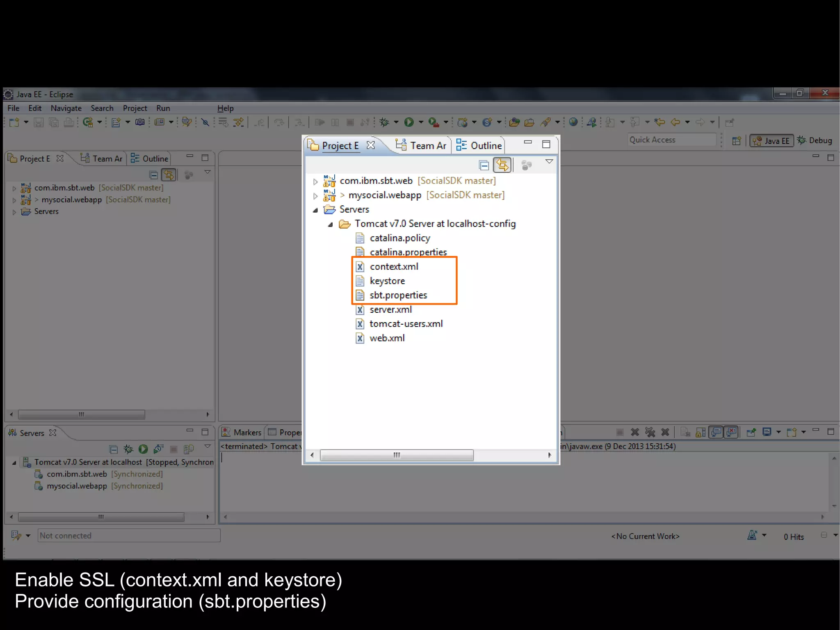Click Collapse All in the dimmed Project Explorer
This screenshot has height=630, width=840.
[x=153, y=175]
